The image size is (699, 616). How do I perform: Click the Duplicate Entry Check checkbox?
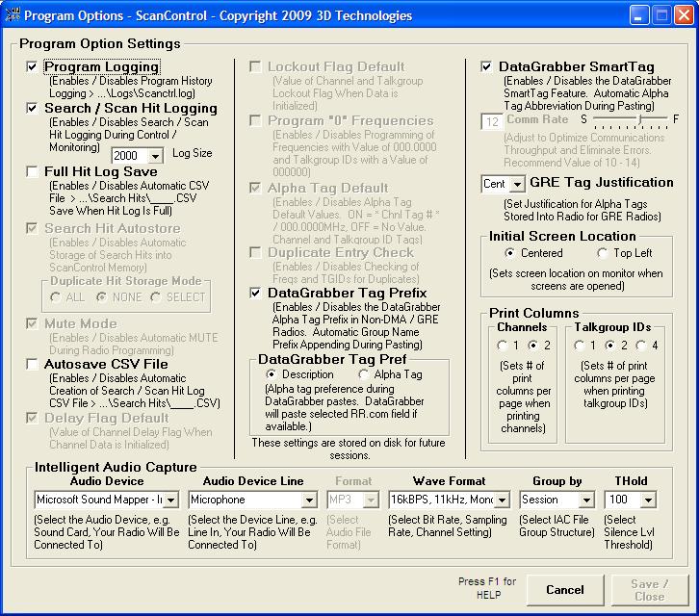tap(255, 253)
